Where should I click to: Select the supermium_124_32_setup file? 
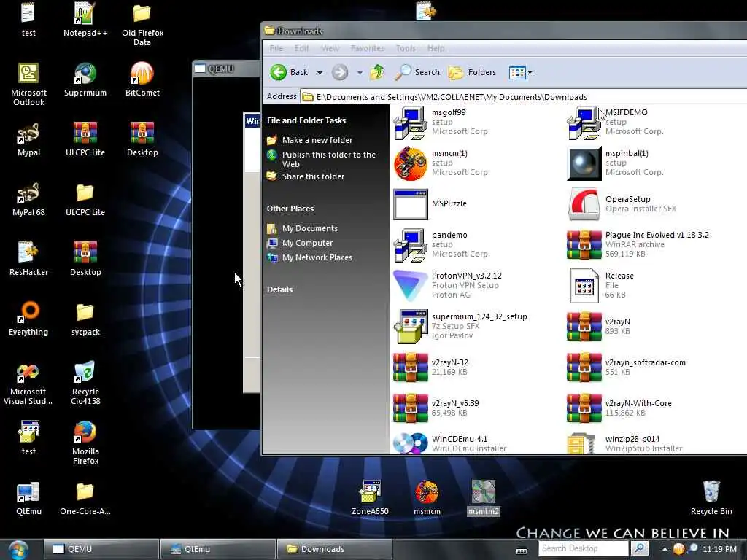point(460,326)
